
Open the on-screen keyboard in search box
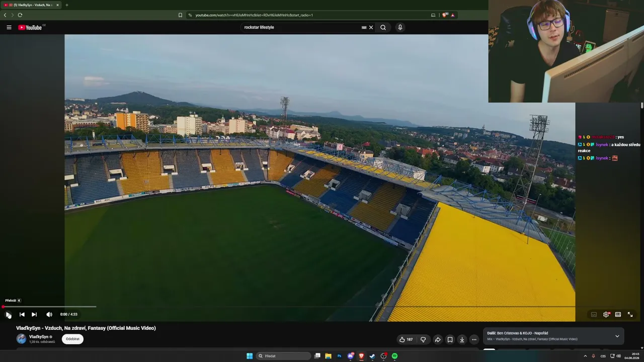[x=364, y=27]
